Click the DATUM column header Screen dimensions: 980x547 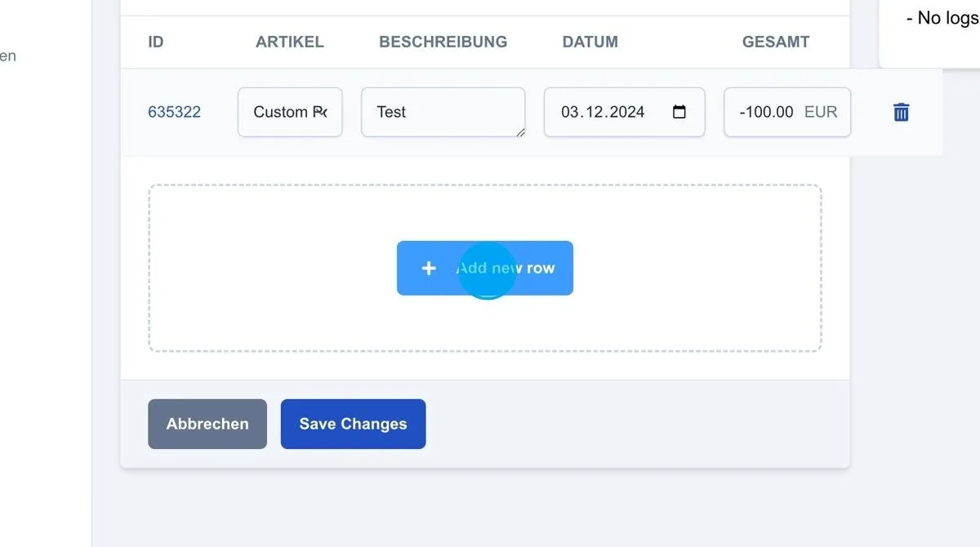590,42
